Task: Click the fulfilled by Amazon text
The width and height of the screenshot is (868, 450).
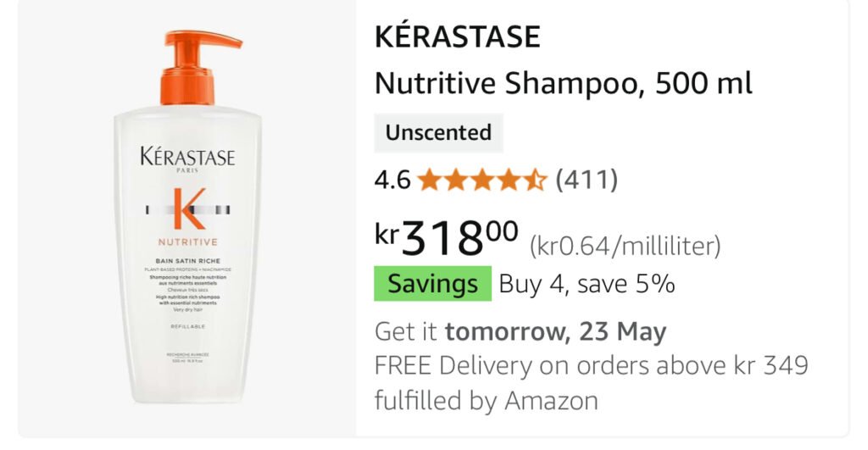Action: pyautogui.click(x=486, y=400)
